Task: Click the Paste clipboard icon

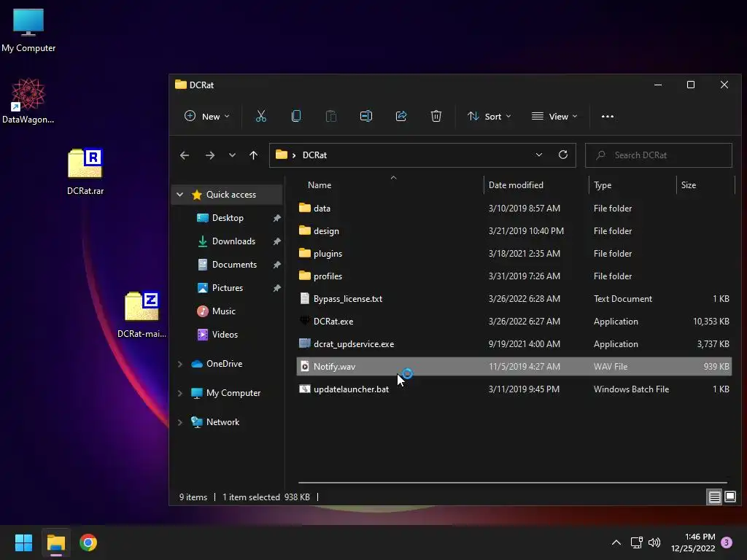Action: tap(331, 116)
